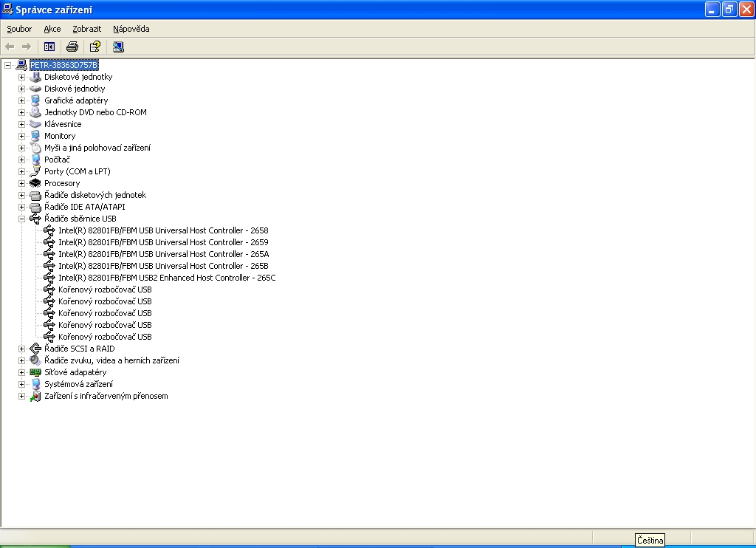Click the Print toolbar icon
The image size is (756, 548).
[72, 47]
